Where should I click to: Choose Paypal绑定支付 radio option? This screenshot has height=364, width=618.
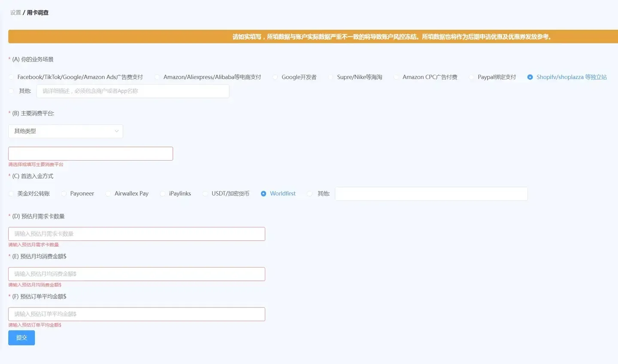click(472, 77)
